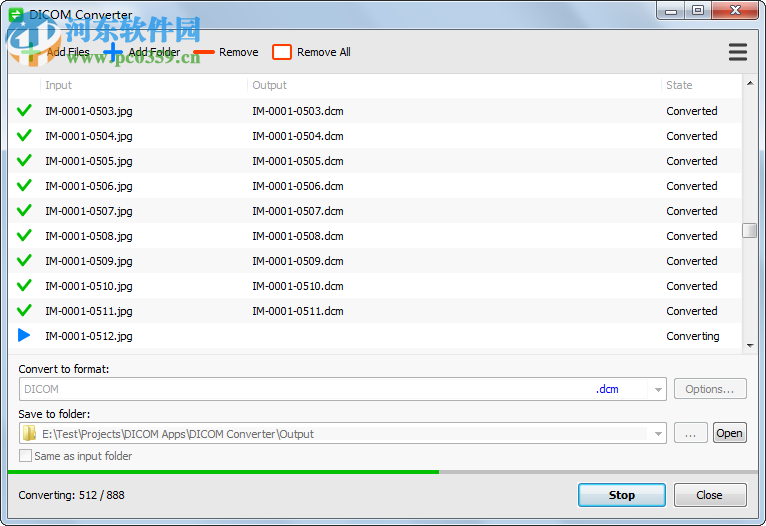Click the IM-0001-0511.dcm output entry
This screenshot has height=526, width=766.
pyautogui.click(x=298, y=311)
